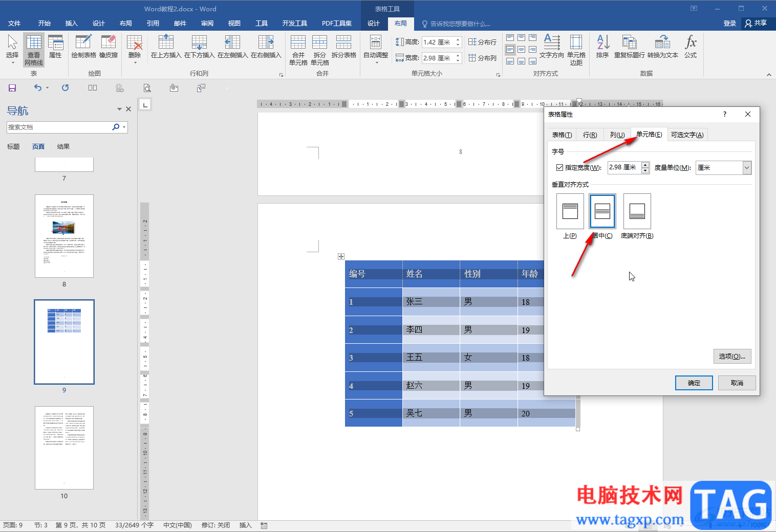Image resolution: width=776 pixels, height=532 pixels.
Task: Click the Undo arrow icon
Action: click(x=37, y=88)
